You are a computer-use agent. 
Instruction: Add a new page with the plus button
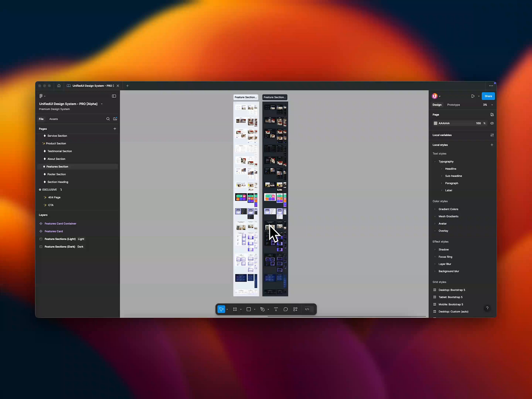(x=115, y=129)
